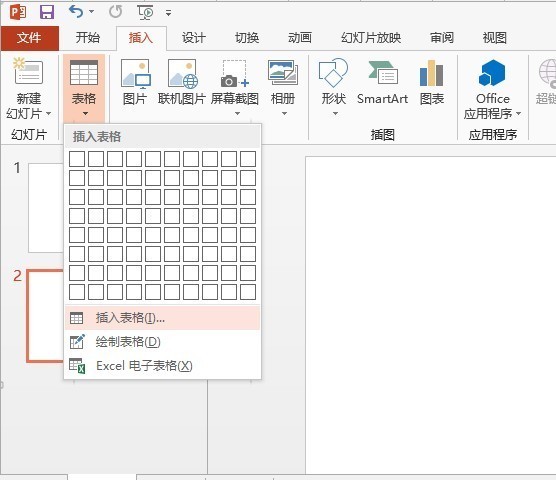556x480 pixels.
Task: Open the 相册 dropdown arrow
Action: 284,114
